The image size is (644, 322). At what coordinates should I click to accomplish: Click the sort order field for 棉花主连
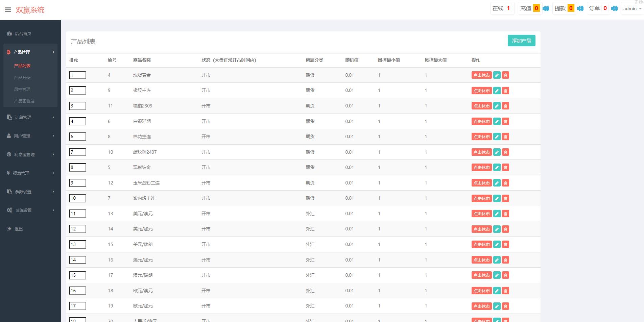pos(78,137)
